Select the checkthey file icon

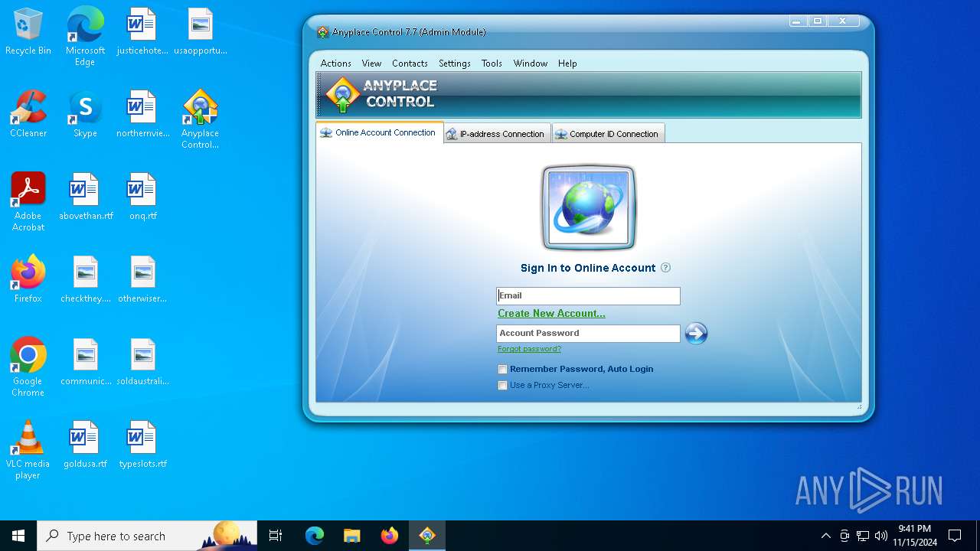pos(86,279)
